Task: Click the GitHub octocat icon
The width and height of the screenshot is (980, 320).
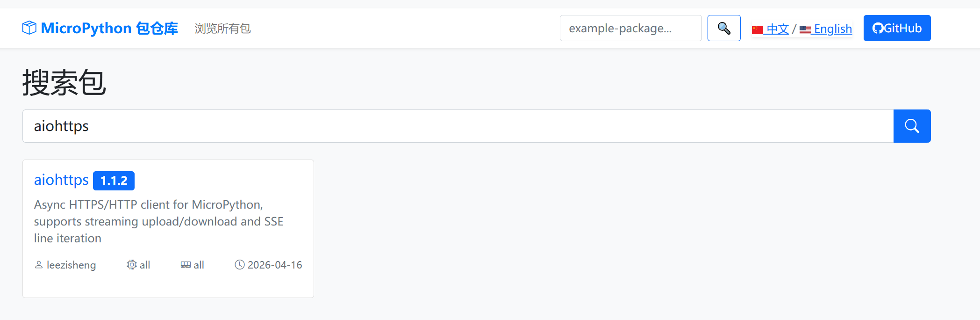Action: [x=878, y=28]
